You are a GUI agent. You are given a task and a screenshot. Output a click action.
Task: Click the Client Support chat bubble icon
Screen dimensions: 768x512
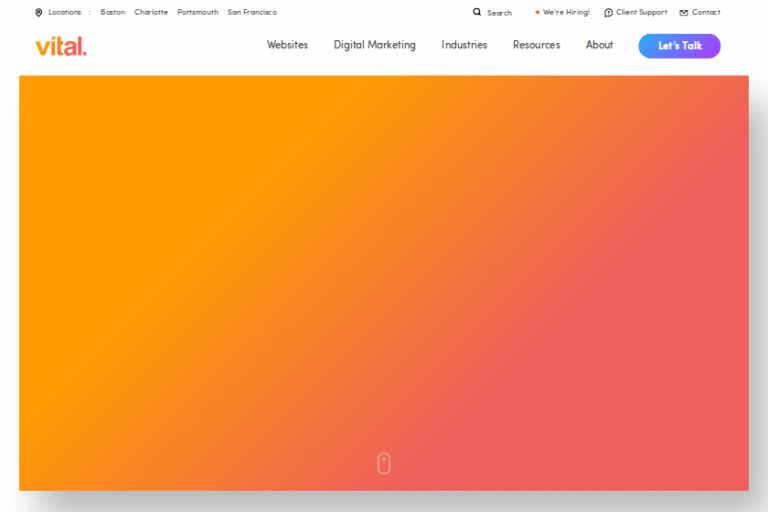coord(608,13)
